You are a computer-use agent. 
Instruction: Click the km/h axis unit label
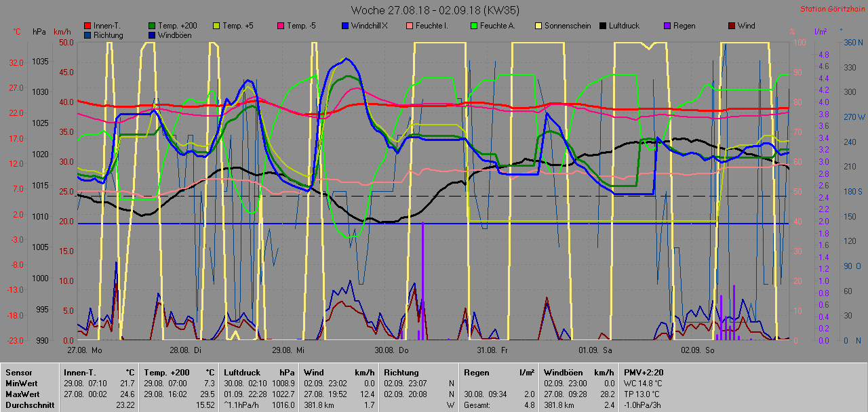tap(62, 32)
